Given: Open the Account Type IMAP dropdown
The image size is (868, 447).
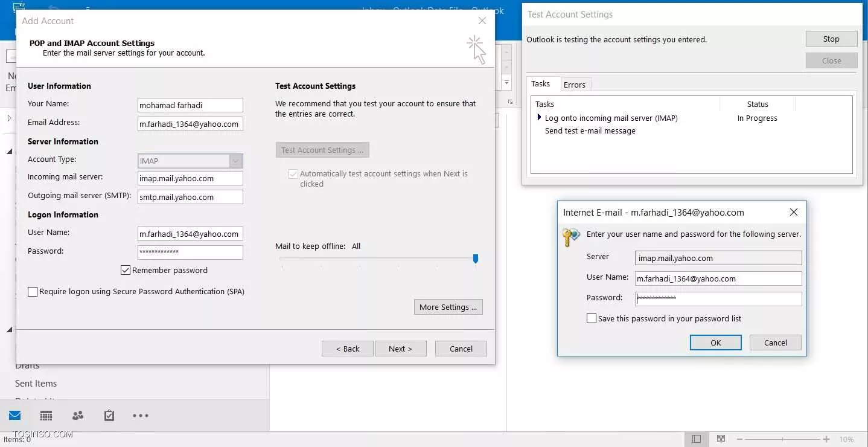Looking at the screenshot, I should pyautogui.click(x=236, y=161).
